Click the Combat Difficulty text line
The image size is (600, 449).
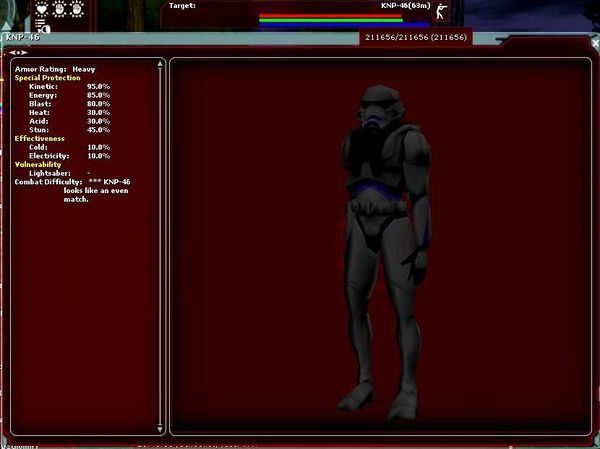coord(72,182)
